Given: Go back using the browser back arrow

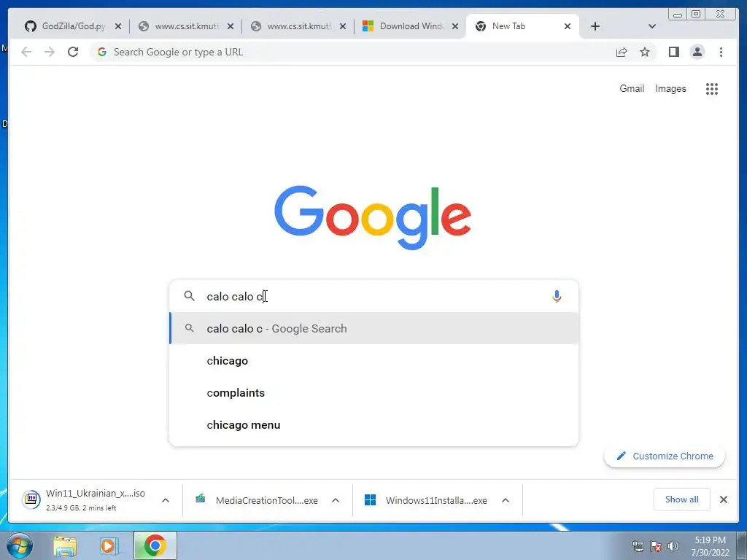Looking at the screenshot, I should pos(26,52).
